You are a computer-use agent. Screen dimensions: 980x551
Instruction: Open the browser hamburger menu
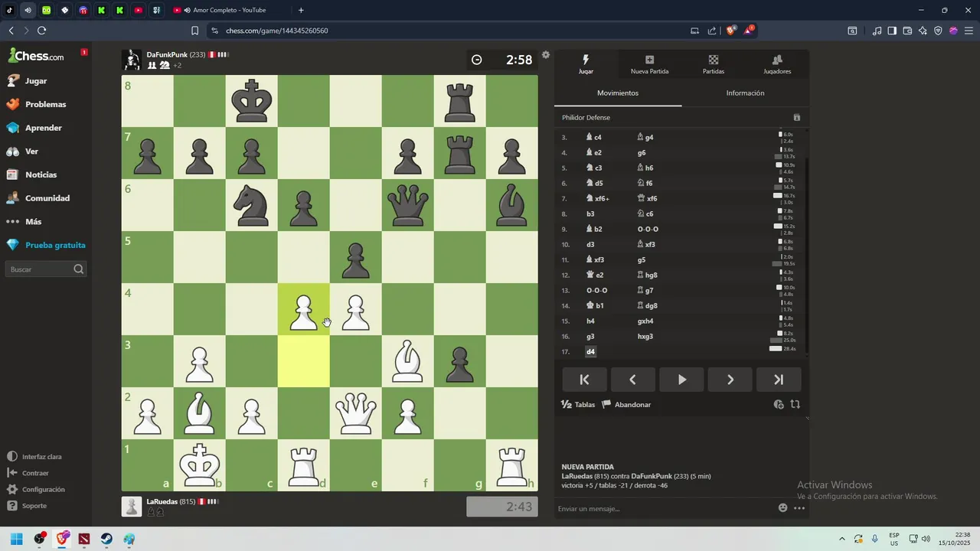(x=969, y=31)
